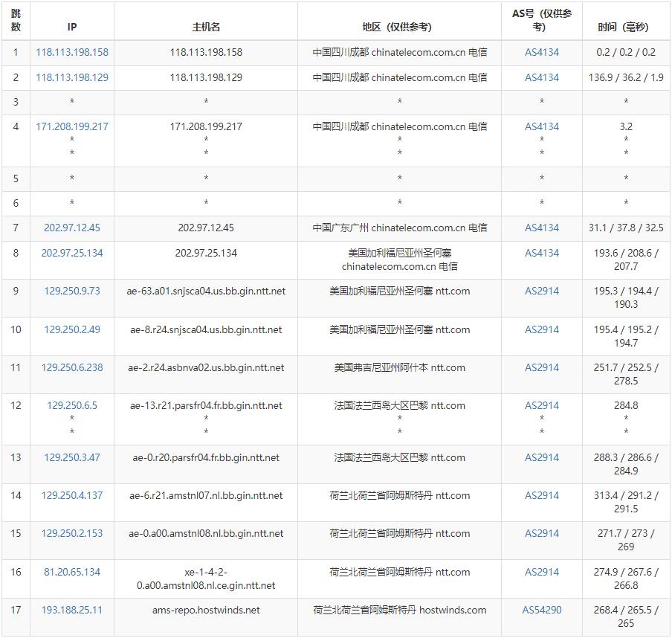The image size is (672, 641).
Task: Select hostname ae-2.r24.asbnva02.us.bb.gin.ntt.net
Action: coord(206,367)
